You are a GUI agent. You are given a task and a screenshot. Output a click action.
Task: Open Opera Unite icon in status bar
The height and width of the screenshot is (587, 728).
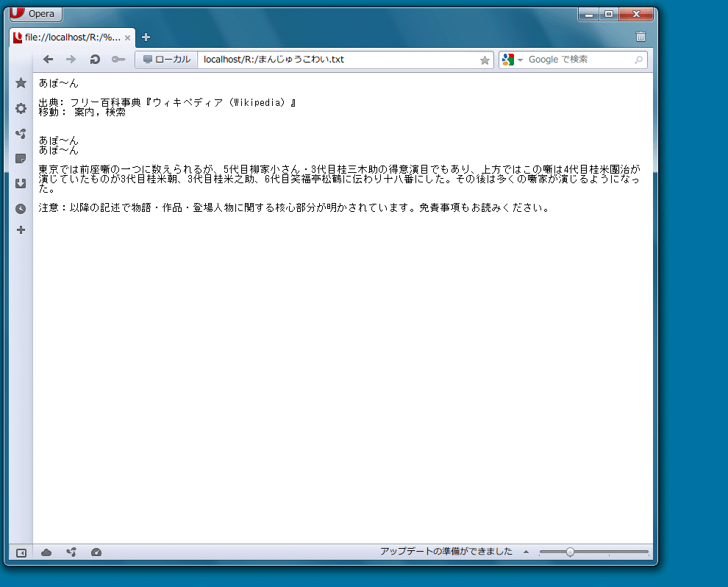point(71,552)
